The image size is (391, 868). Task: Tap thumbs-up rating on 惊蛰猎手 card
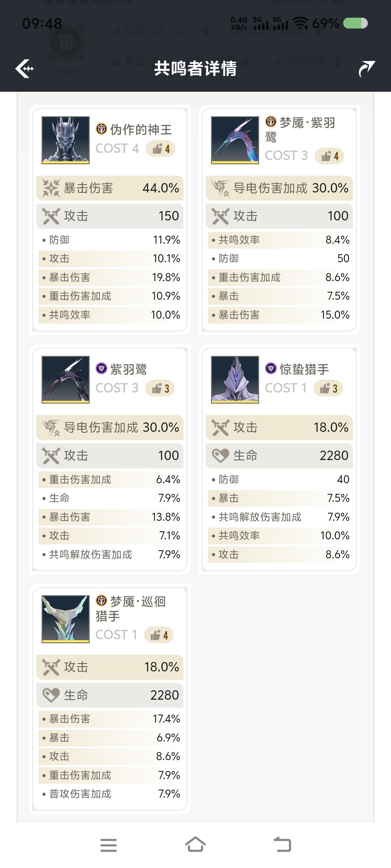click(328, 388)
